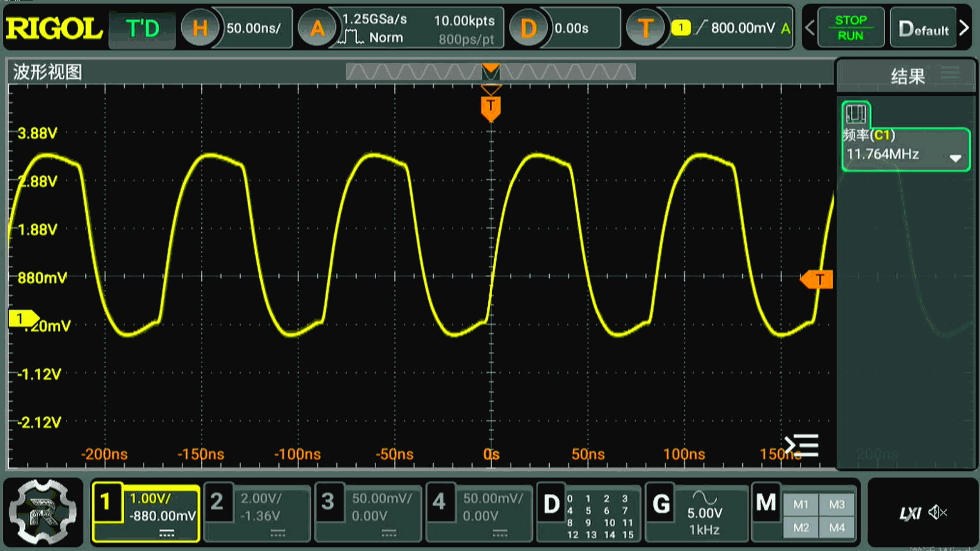980x551 pixels.
Task: Select math channel M3
Action: (837, 505)
